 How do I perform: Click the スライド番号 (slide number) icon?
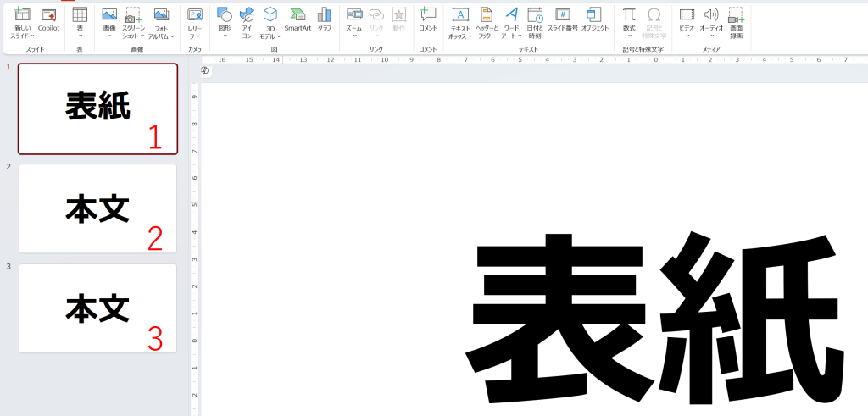[x=562, y=19]
